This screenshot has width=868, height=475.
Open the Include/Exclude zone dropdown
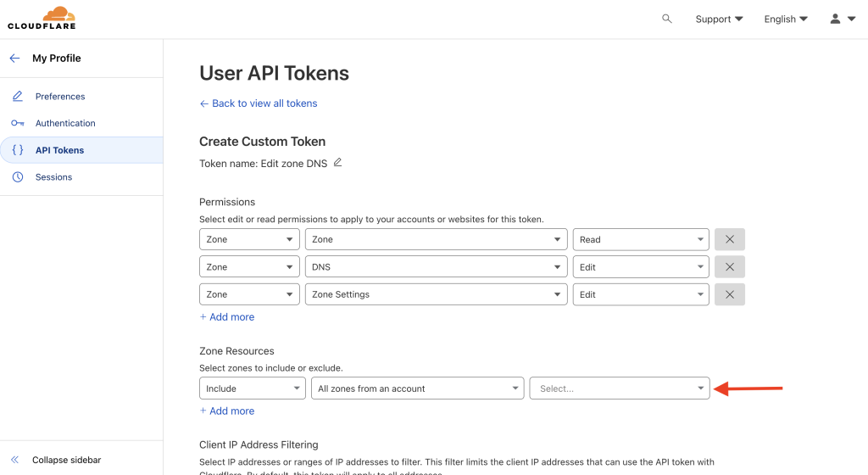tap(252, 388)
